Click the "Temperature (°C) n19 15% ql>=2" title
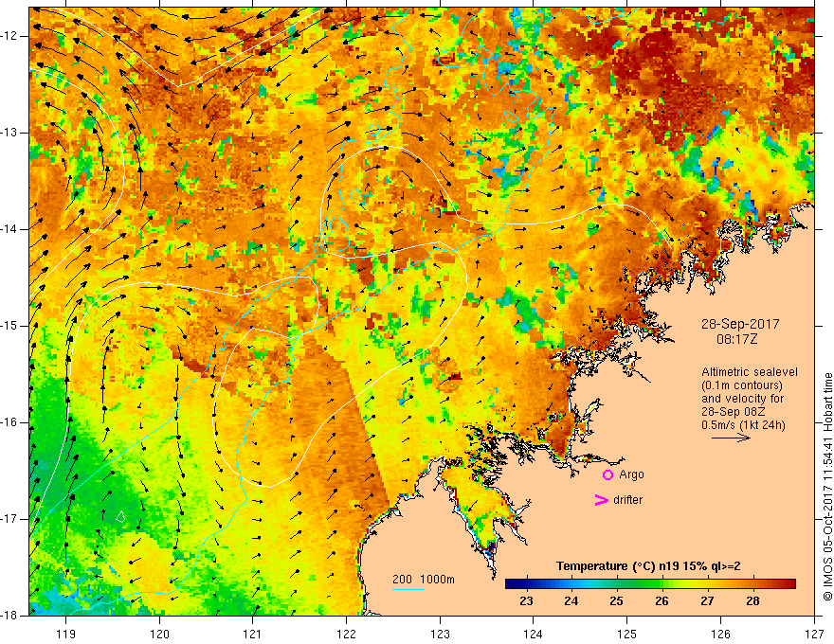834x644 pixels. click(648, 566)
